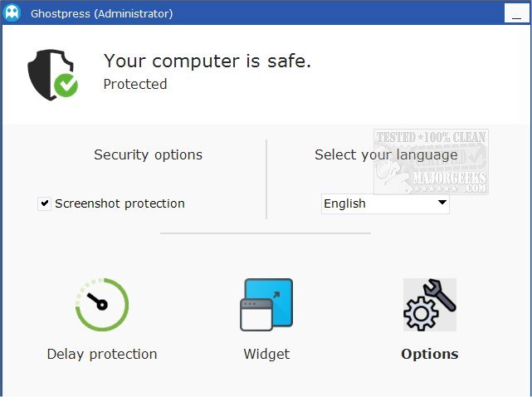Toggle the Screenshot protection checkbox

45,203
